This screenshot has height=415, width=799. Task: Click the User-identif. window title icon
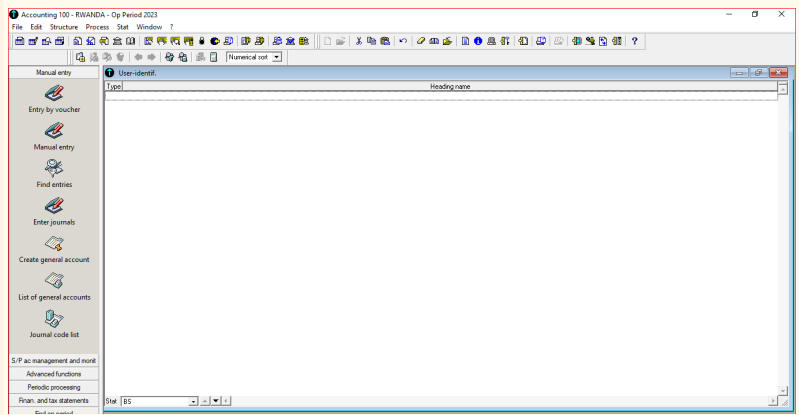click(110, 73)
